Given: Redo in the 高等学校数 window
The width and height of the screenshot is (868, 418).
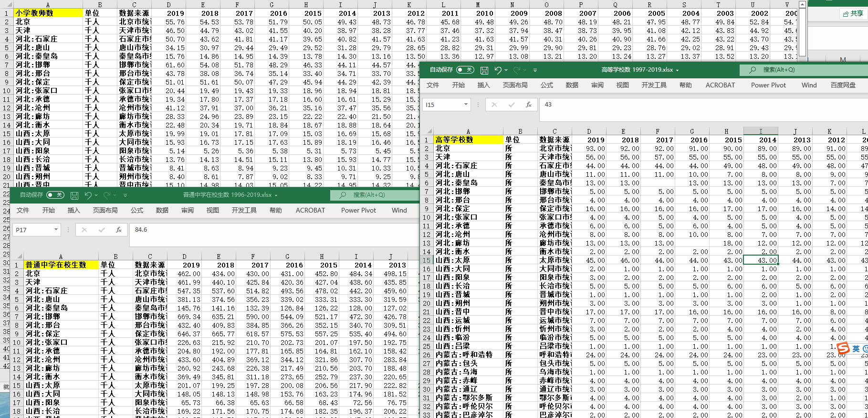Looking at the screenshot, I should [x=517, y=70].
